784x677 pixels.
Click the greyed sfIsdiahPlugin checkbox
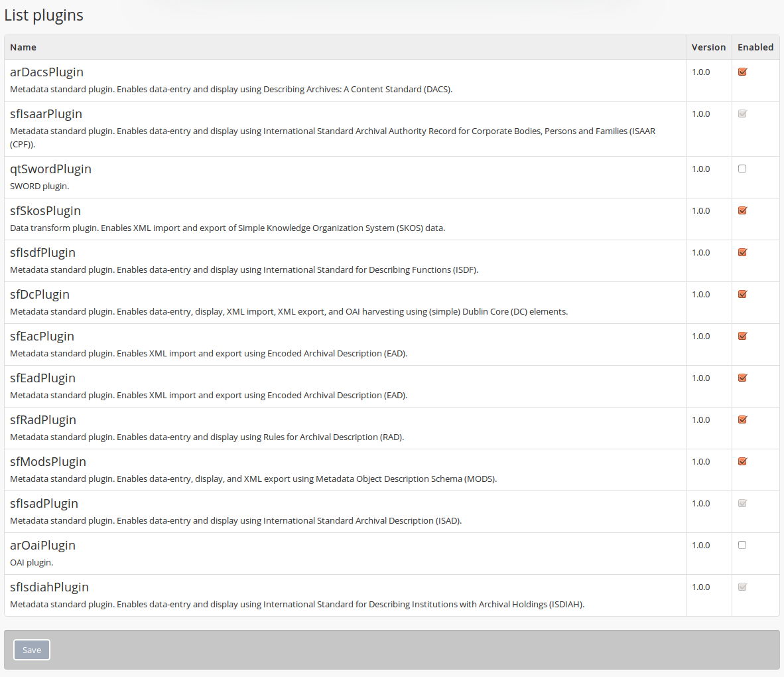pyautogui.click(x=742, y=587)
